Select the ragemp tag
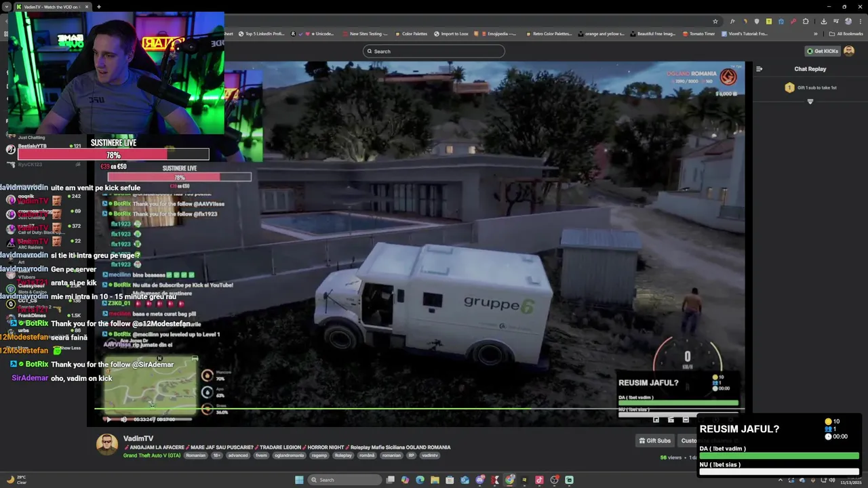Screen dimensions: 868x488 tap(319, 455)
